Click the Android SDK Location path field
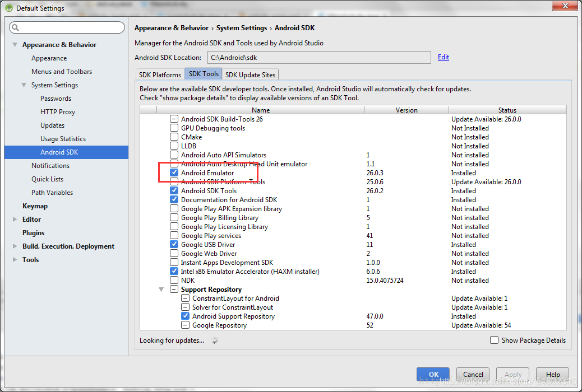582x392 pixels. [319, 58]
